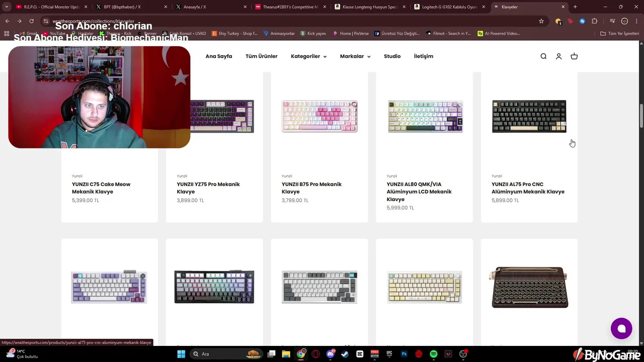Screen dimensions: 644x362
Task: Expand the Kategoriler dropdown menu
Action: [x=308, y=56]
